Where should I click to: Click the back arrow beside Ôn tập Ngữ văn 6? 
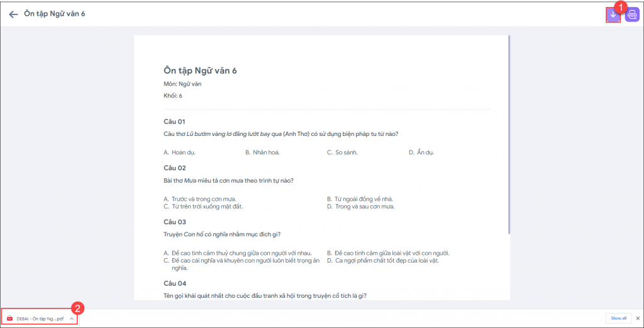pyautogui.click(x=13, y=14)
